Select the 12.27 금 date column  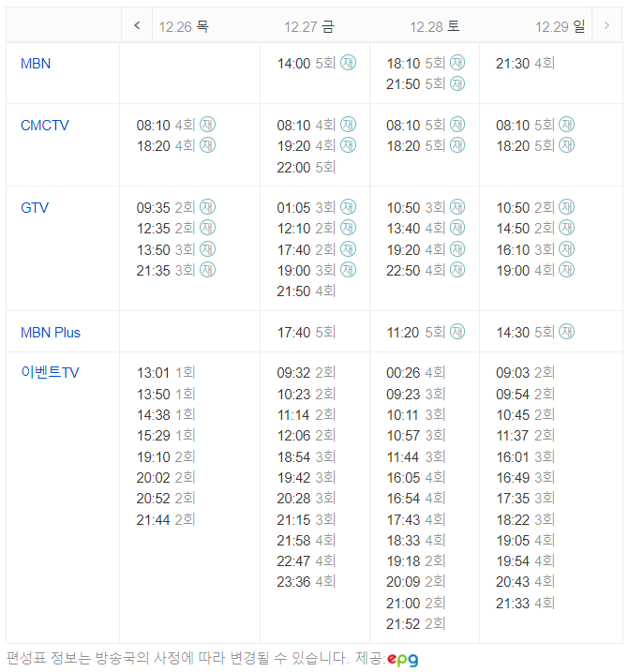click(x=308, y=26)
